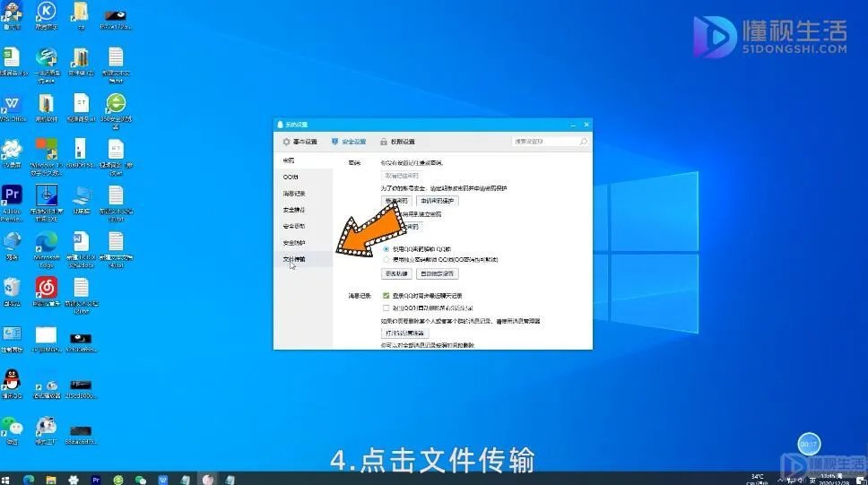Open the paw-print app in taskbar
The height and width of the screenshot is (485, 868).
[73, 480]
